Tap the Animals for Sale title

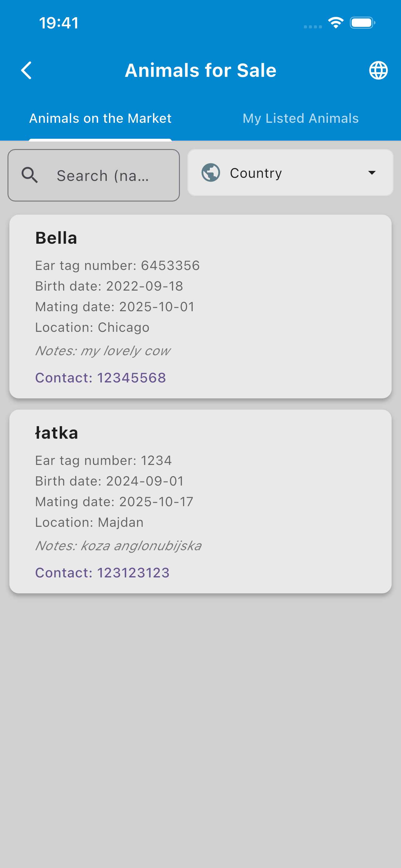(x=200, y=70)
